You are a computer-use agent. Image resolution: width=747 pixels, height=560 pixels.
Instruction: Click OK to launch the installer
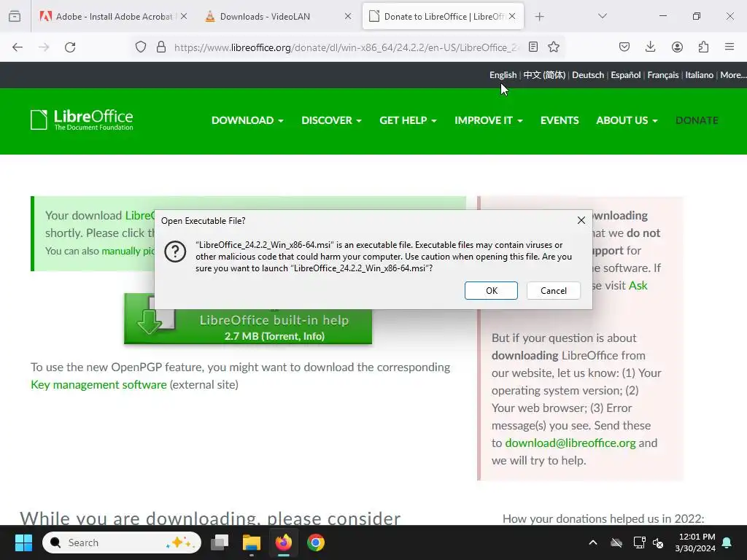coord(491,290)
